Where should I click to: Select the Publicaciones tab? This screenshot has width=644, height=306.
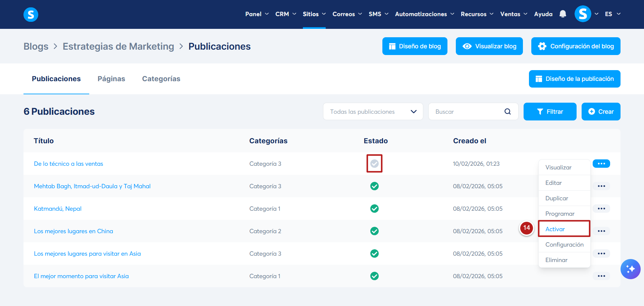pos(56,79)
